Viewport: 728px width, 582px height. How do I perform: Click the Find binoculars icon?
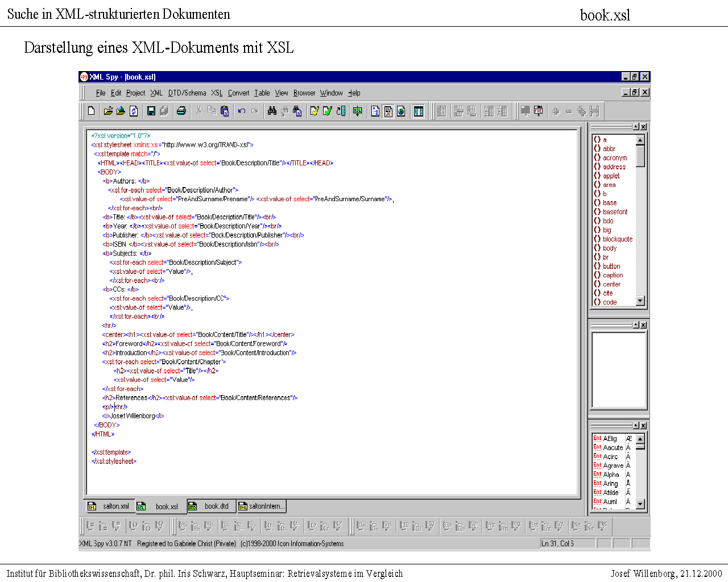[272, 111]
